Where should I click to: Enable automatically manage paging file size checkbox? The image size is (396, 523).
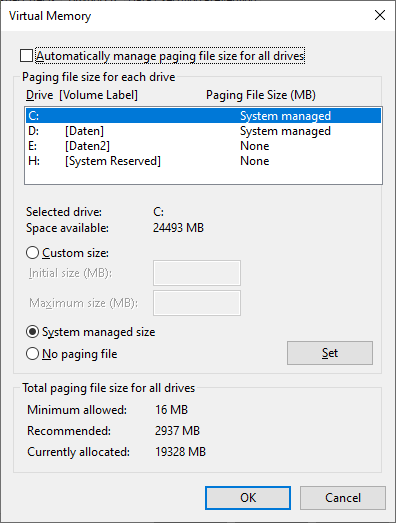(x=26, y=56)
